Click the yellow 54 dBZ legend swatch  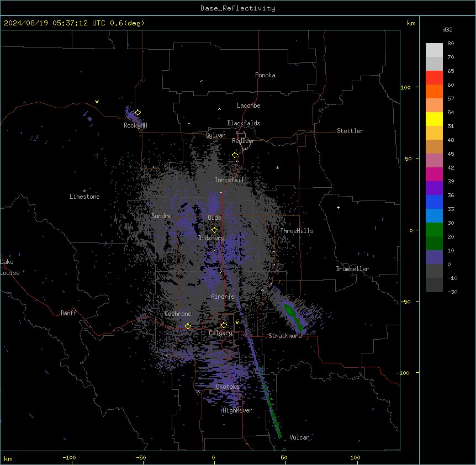434,119
